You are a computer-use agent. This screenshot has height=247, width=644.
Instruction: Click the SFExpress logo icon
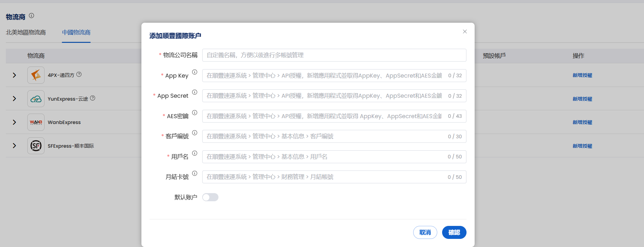pos(36,146)
